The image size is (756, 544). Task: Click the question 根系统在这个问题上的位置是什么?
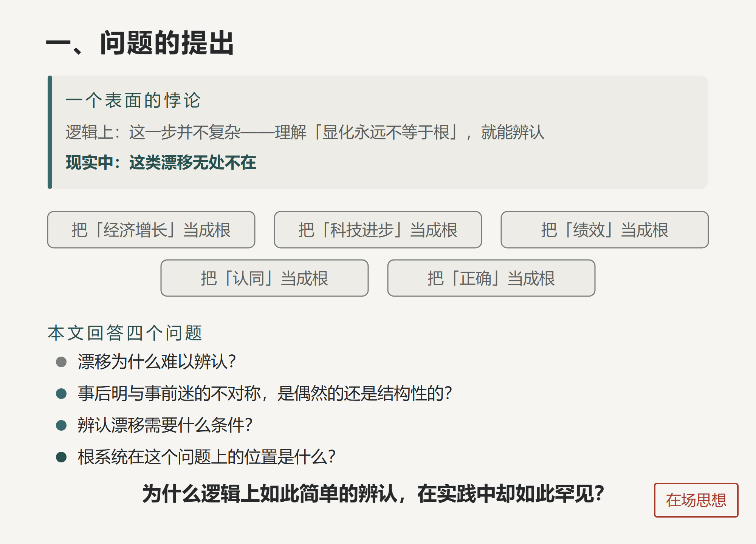[x=207, y=457]
